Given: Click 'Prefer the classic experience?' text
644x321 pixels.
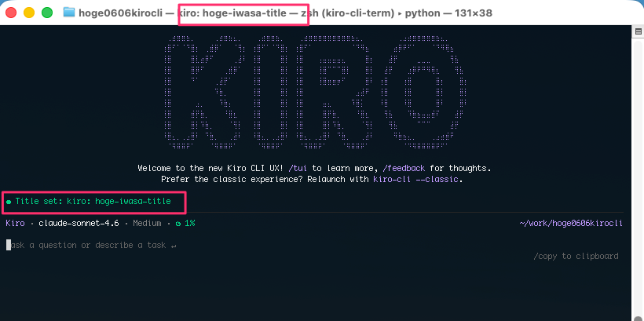Looking at the screenshot, I should click(232, 180).
